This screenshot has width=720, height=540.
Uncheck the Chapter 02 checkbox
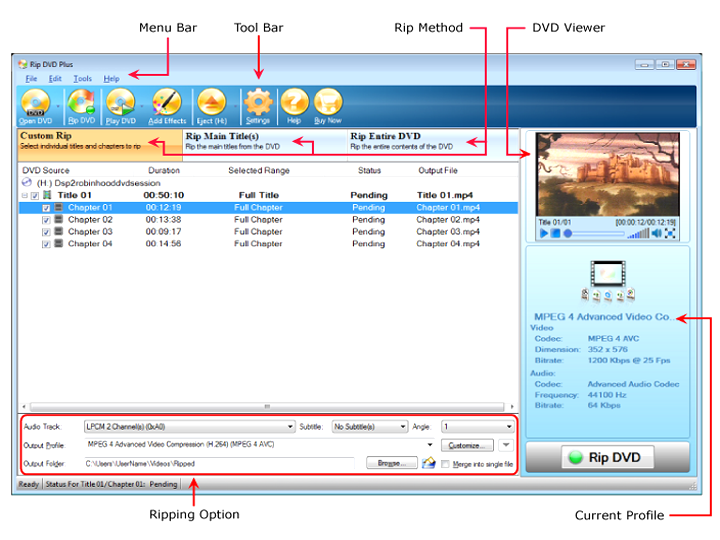(x=46, y=220)
